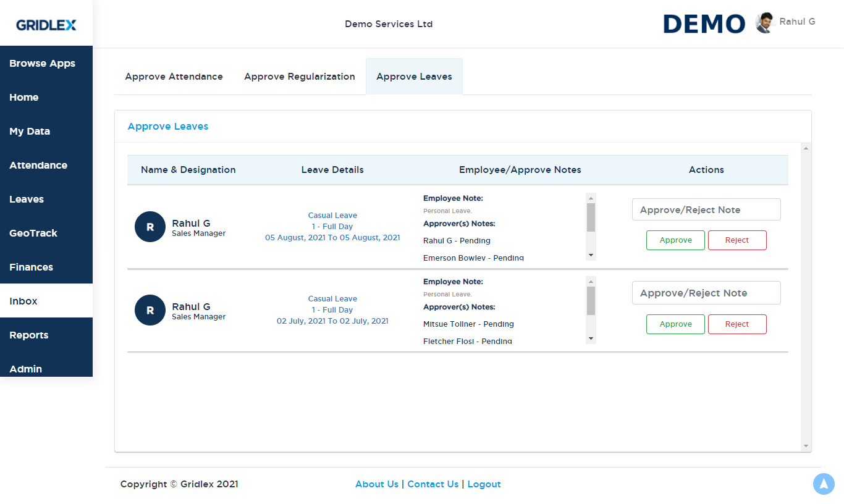Open the Contact Us link

click(433, 484)
